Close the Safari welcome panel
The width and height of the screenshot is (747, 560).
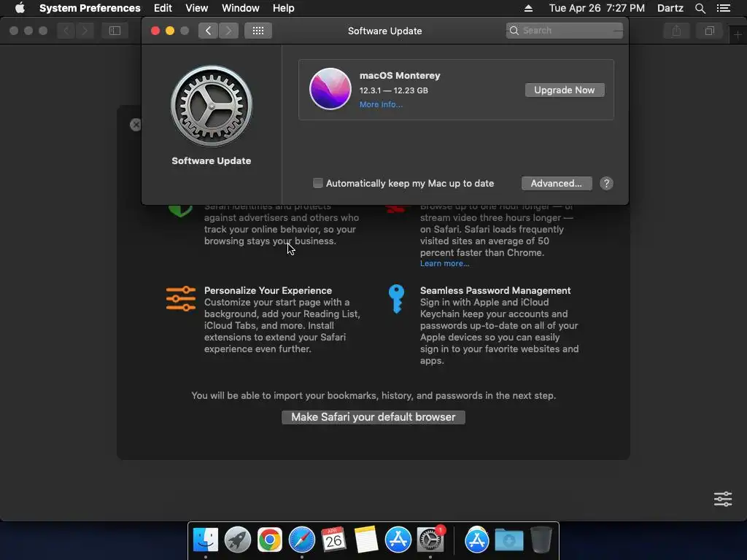point(136,125)
